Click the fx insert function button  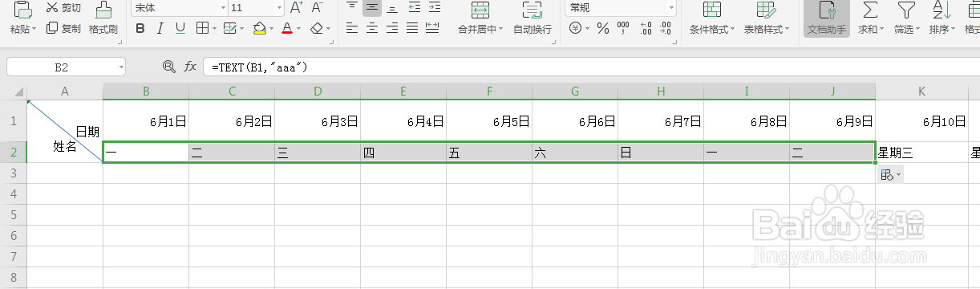(190, 67)
